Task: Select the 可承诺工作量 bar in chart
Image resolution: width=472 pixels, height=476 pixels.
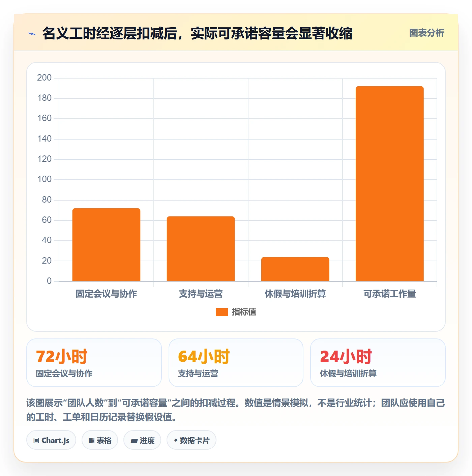Action: (x=389, y=184)
